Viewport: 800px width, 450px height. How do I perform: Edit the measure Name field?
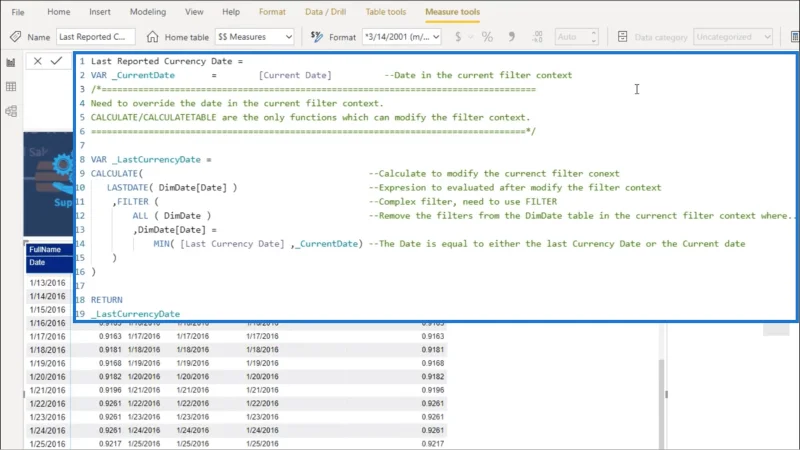coord(95,37)
